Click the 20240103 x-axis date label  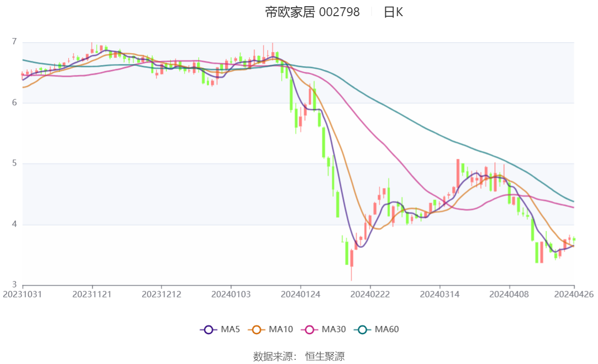(231, 295)
